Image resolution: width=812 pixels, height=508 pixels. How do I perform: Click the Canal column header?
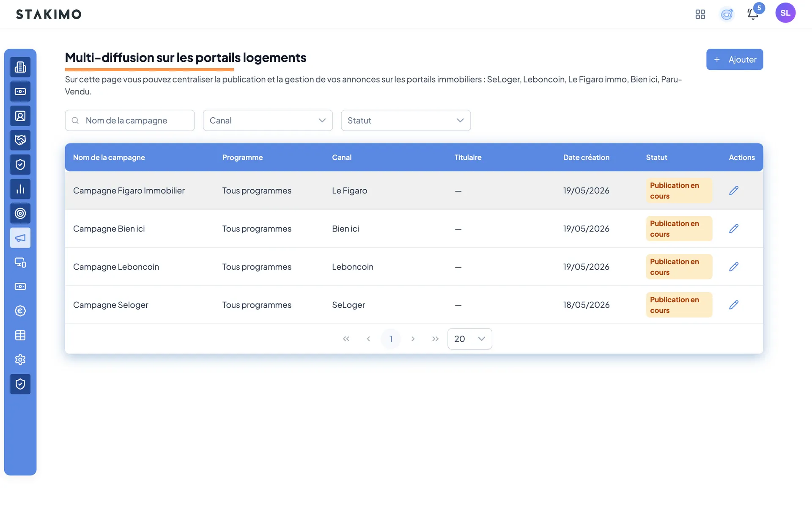tap(341, 157)
